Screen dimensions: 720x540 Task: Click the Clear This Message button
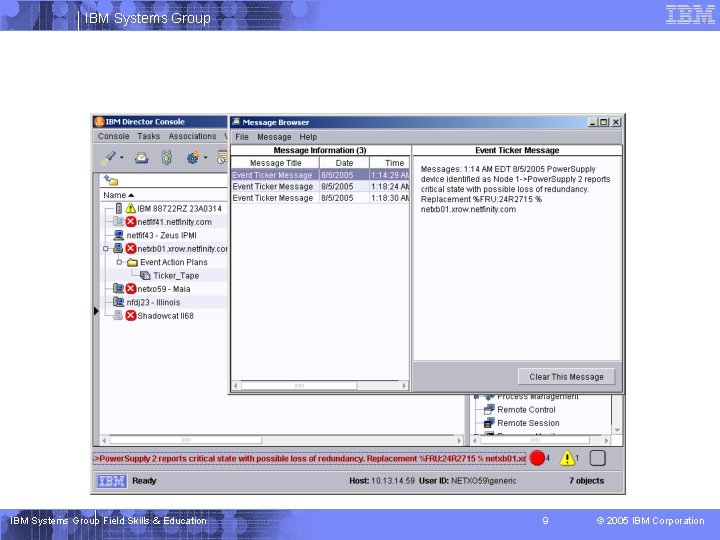click(566, 377)
